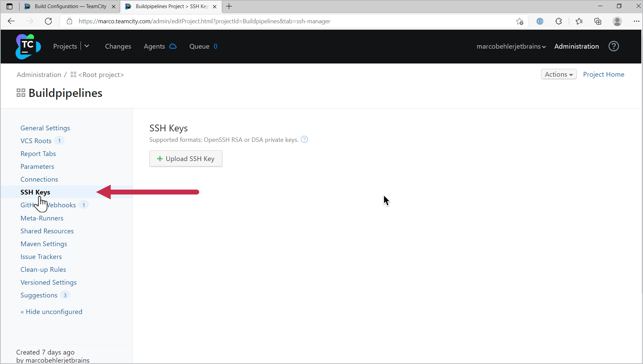Collapse the sidebar via Hide unconfigured
643x364 pixels.
51,311
